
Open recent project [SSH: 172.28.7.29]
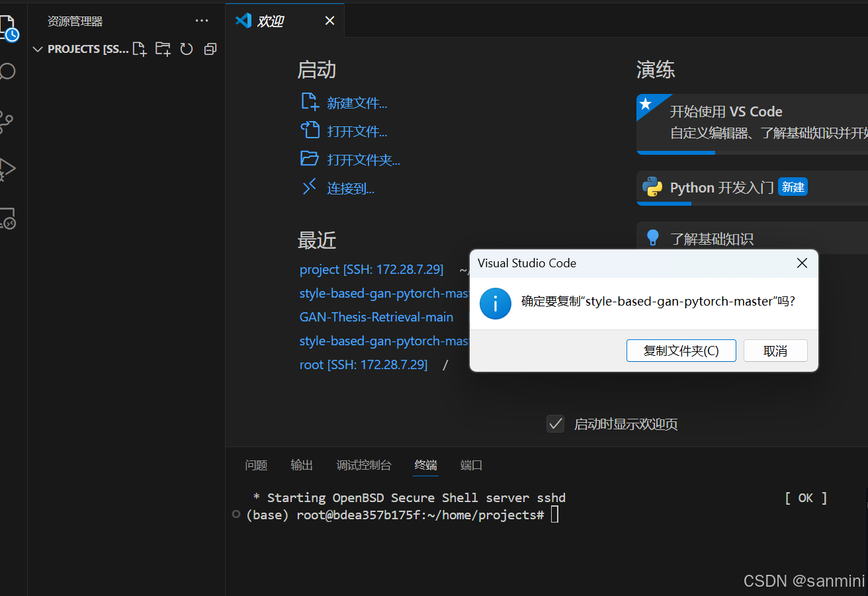click(x=371, y=270)
